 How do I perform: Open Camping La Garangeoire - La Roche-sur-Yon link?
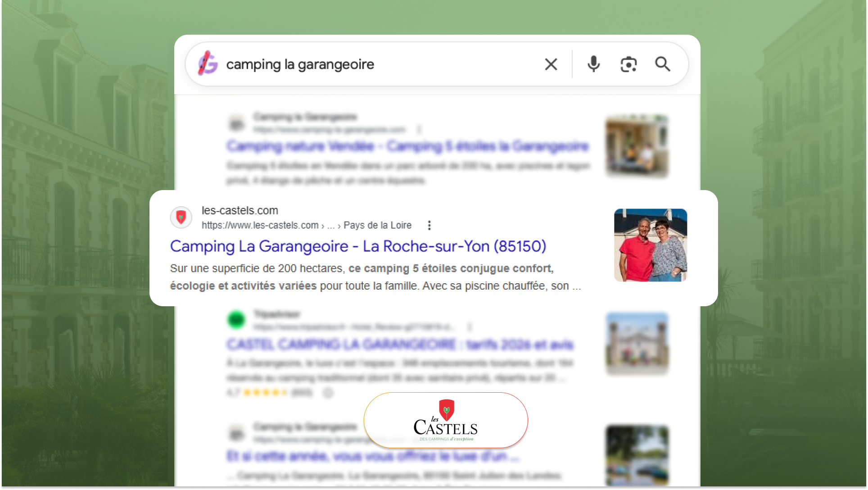pyautogui.click(x=358, y=246)
